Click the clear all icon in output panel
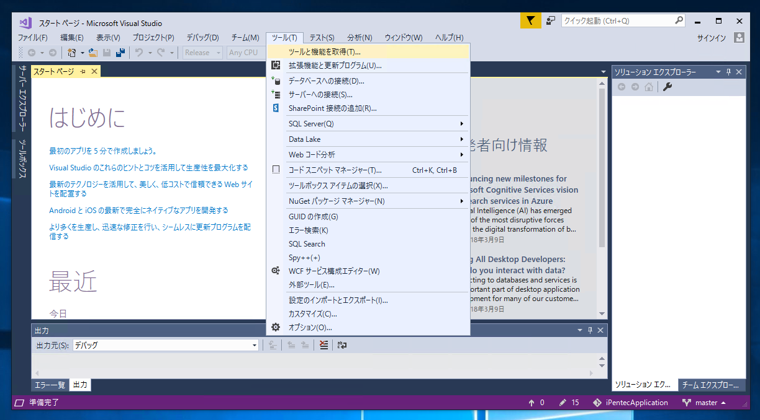Image resolution: width=760 pixels, height=420 pixels. 324,345
